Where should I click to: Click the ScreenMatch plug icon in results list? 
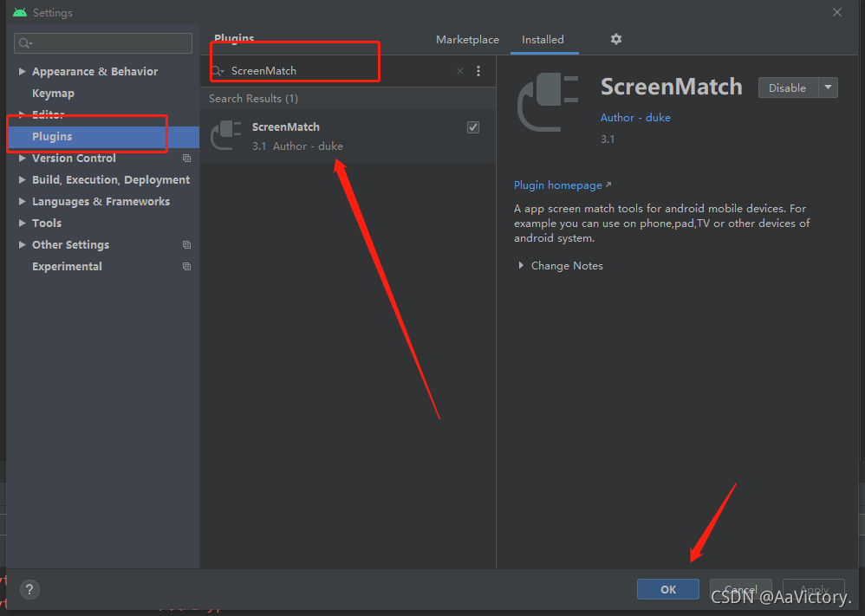click(226, 135)
